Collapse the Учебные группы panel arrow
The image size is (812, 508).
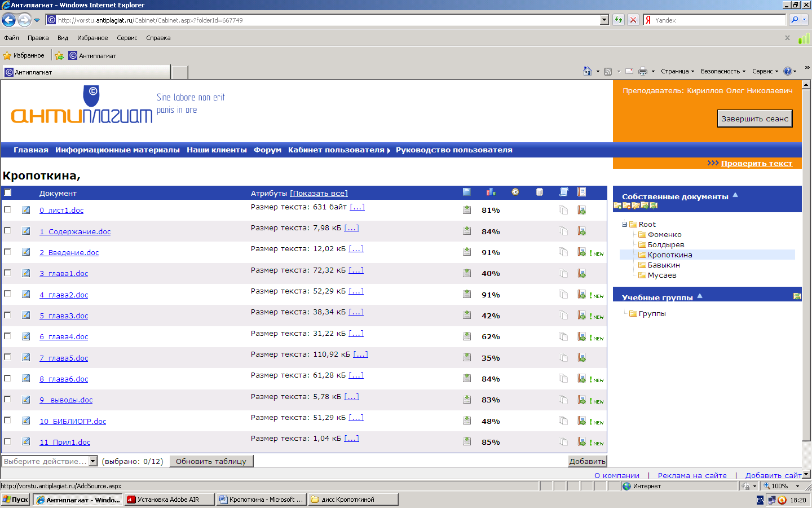[700, 296]
